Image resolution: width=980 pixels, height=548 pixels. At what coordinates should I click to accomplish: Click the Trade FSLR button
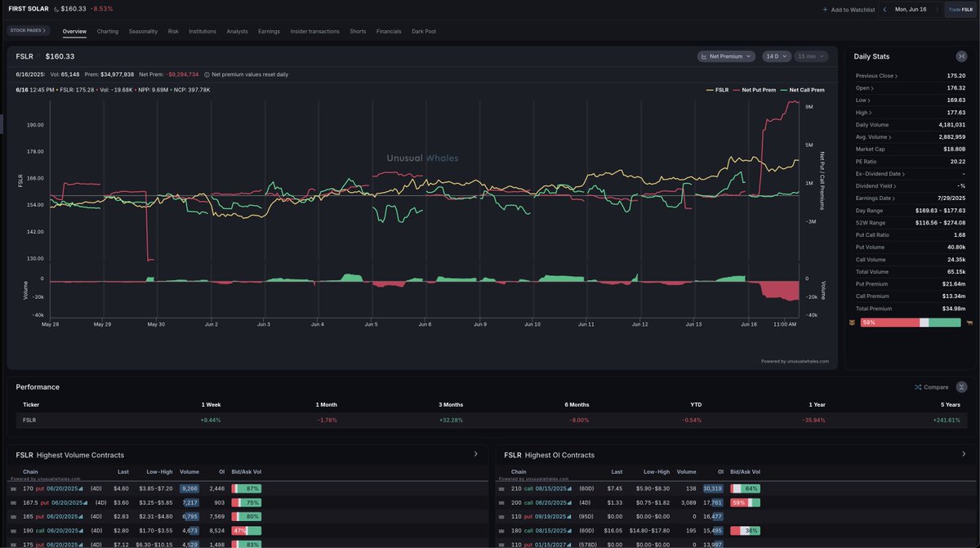point(961,10)
